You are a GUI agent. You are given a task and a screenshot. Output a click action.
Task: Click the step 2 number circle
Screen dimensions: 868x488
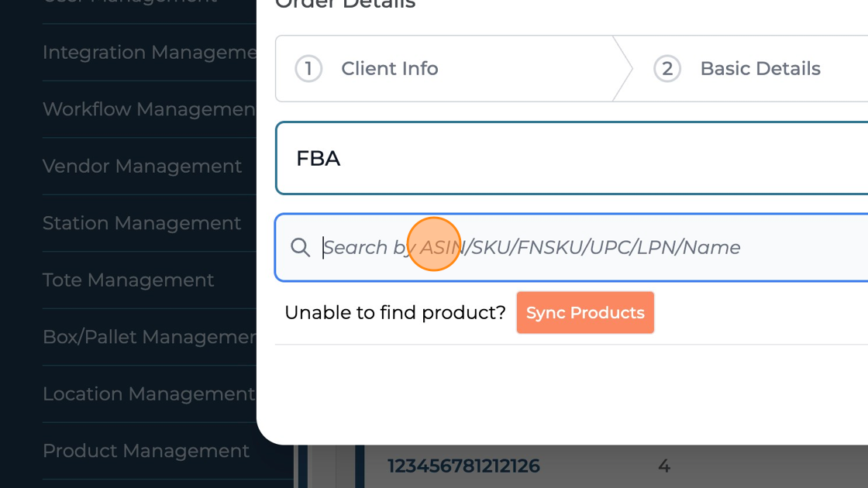(667, 69)
